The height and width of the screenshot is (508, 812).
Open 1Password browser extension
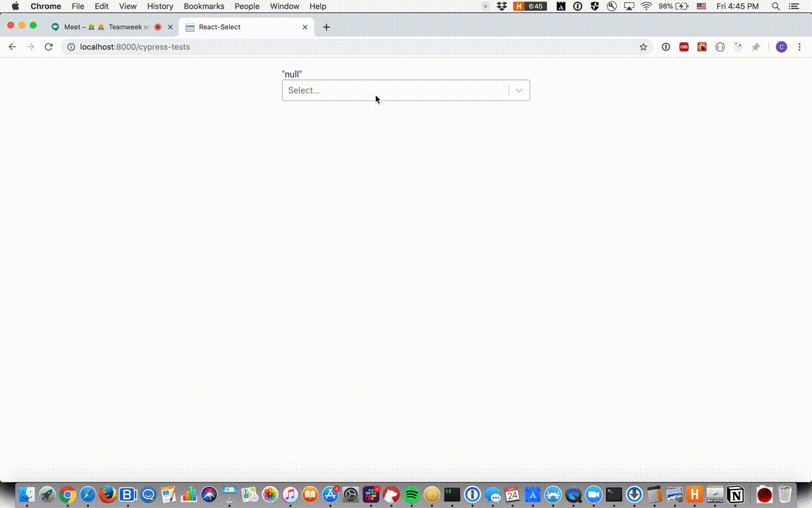coord(666,47)
